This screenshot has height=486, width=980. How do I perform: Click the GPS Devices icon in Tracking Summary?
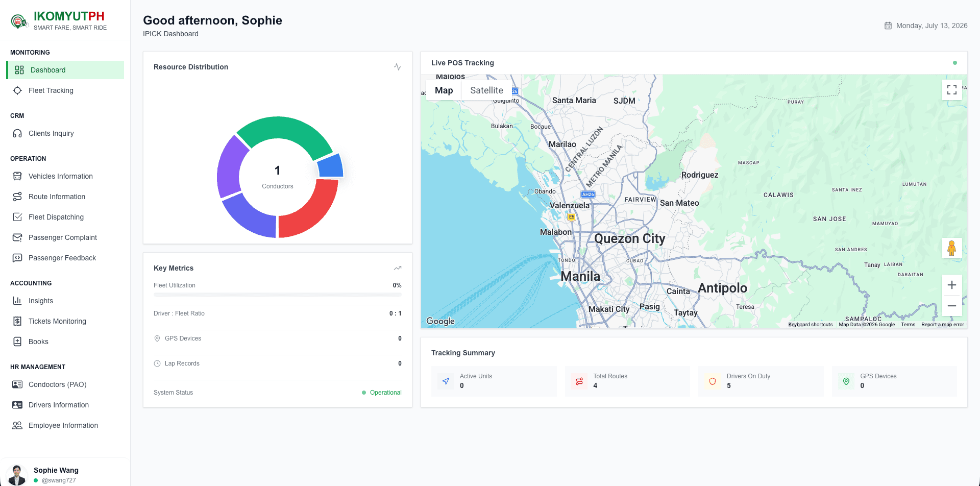pyautogui.click(x=846, y=381)
